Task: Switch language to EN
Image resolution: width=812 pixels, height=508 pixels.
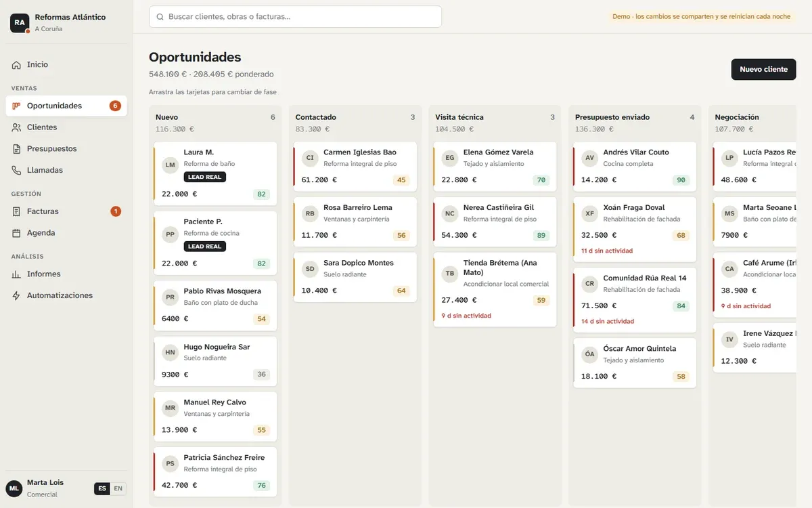Action: [118, 488]
